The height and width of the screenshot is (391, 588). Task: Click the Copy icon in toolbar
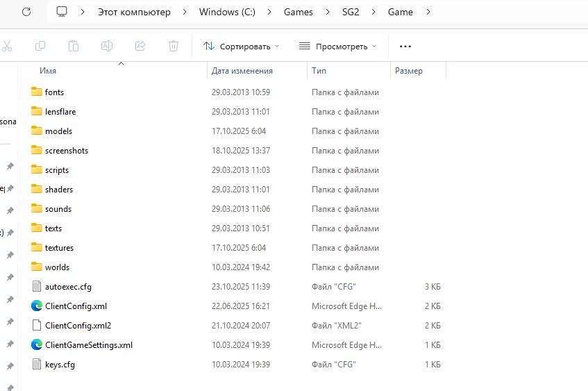point(40,46)
